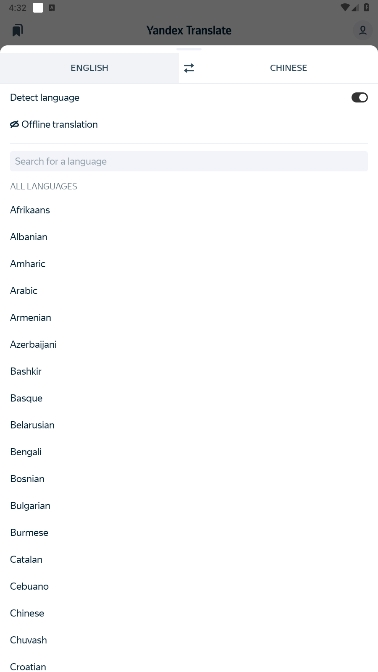Pick Azerbaijani as the language
This screenshot has height=672, width=378.
(189, 345)
